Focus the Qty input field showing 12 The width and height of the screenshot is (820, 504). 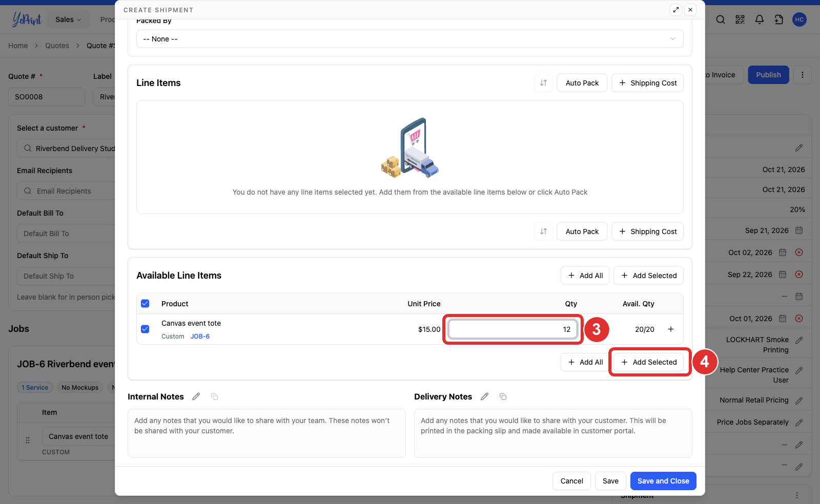(513, 329)
